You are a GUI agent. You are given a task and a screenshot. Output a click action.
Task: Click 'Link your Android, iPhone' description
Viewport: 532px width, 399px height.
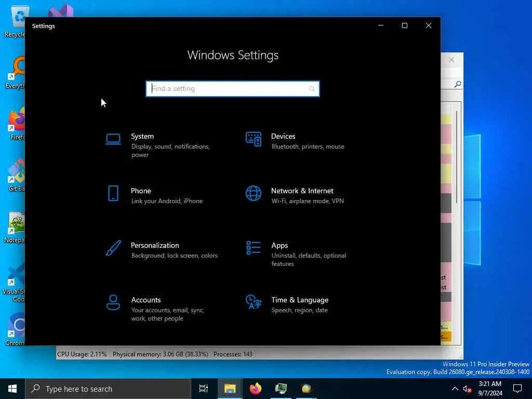click(x=167, y=201)
